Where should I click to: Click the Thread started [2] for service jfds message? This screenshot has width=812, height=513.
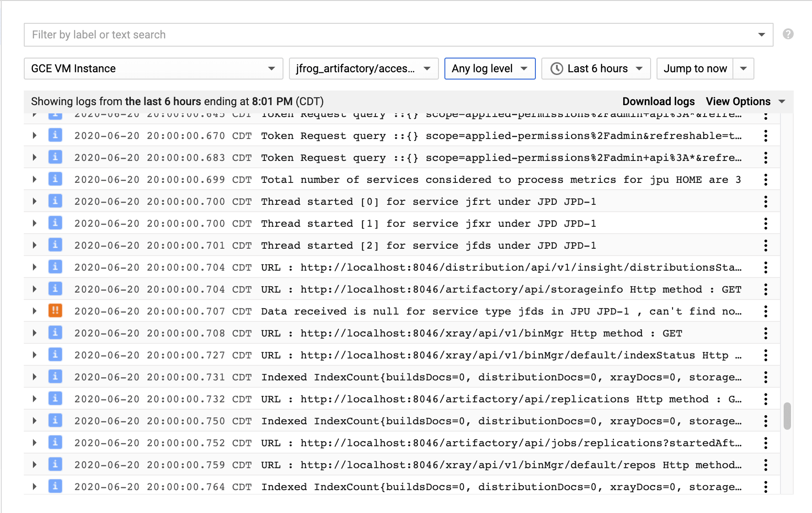coord(428,246)
